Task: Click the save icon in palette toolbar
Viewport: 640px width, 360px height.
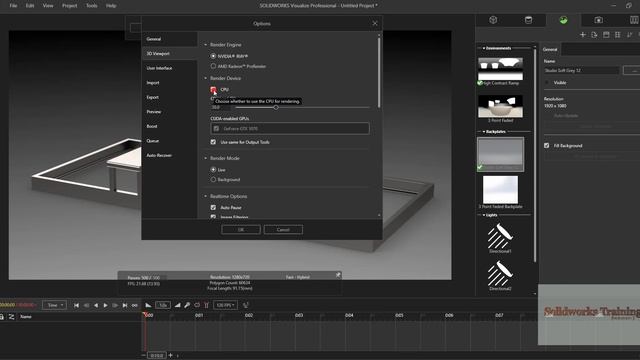Action: 606,35
